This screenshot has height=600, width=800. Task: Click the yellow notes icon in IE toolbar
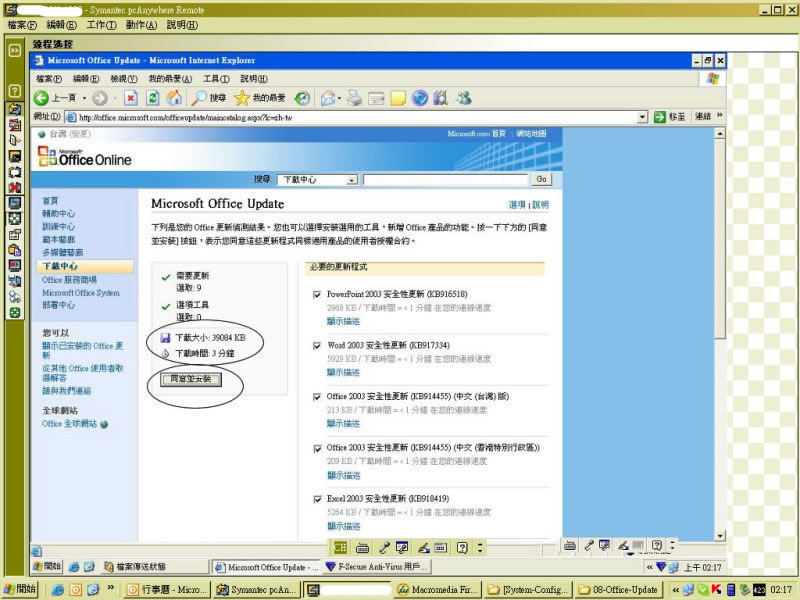click(398, 98)
